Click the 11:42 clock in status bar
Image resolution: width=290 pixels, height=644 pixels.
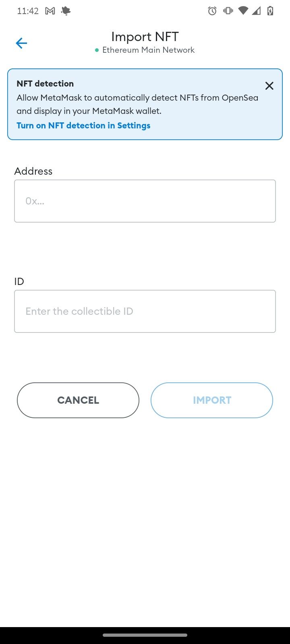tap(28, 11)
